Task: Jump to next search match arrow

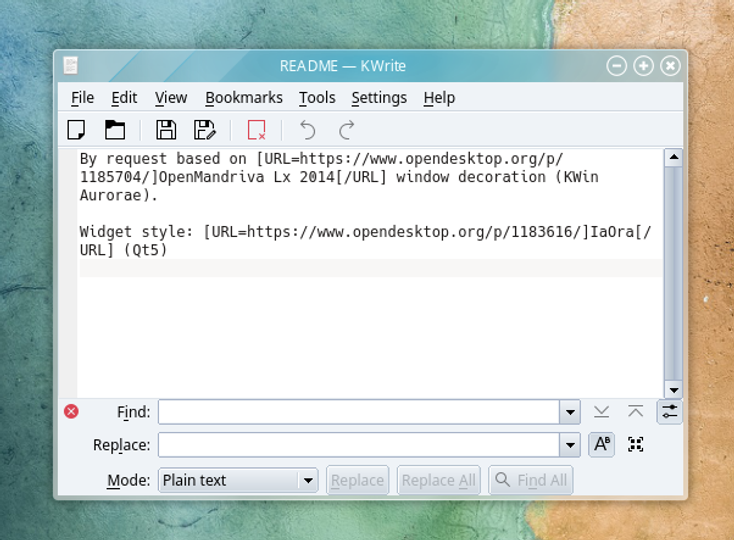Action: point(602,412)
